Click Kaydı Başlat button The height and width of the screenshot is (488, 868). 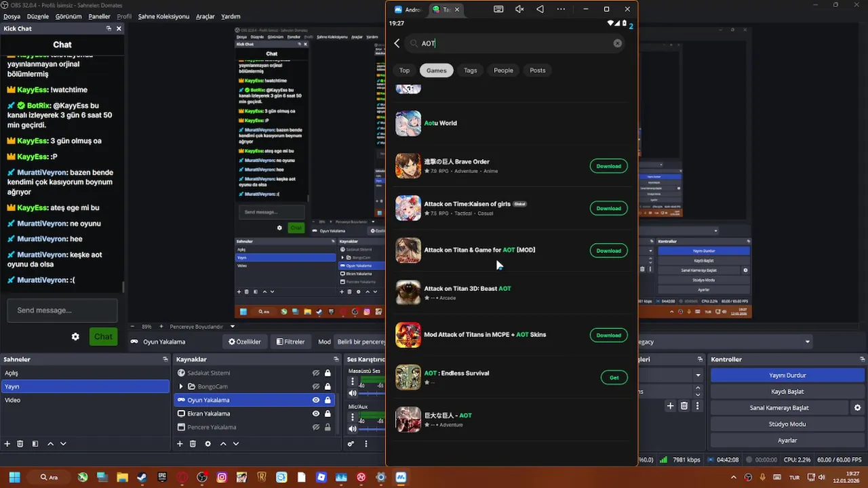click(787, 392)
